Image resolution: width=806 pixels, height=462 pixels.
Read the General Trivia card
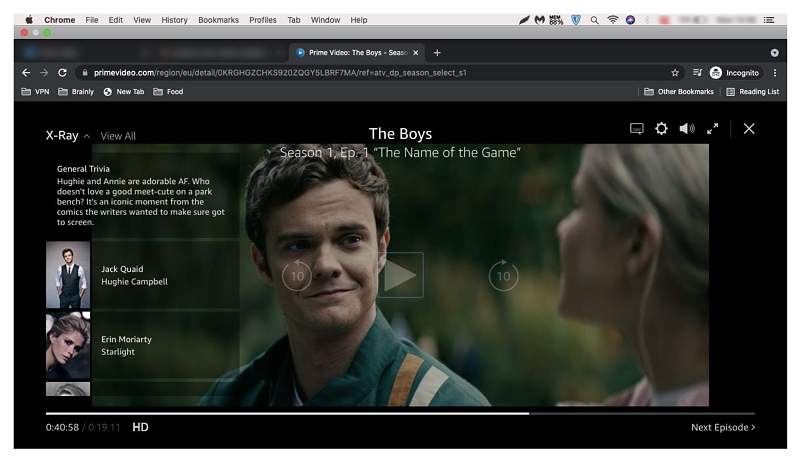(x=141, y=195)
